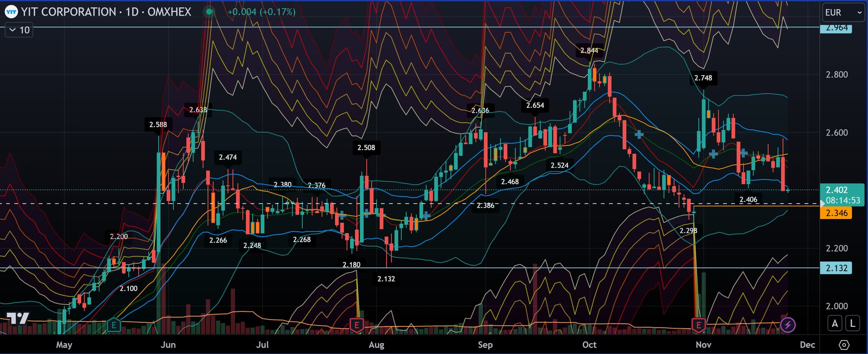Click the May label on time axis
Screen dimensions: 868x354
click(64, 345)
